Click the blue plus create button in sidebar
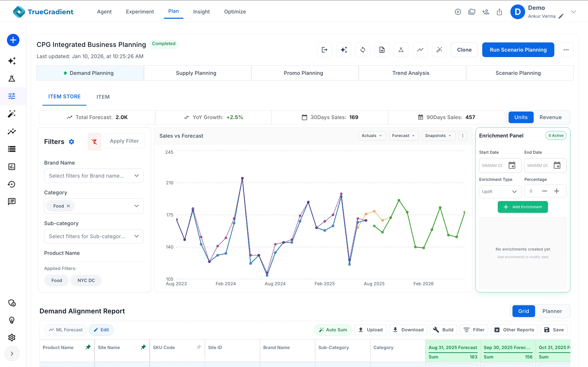This screenshot has width=588, height=367. point(13,40)
